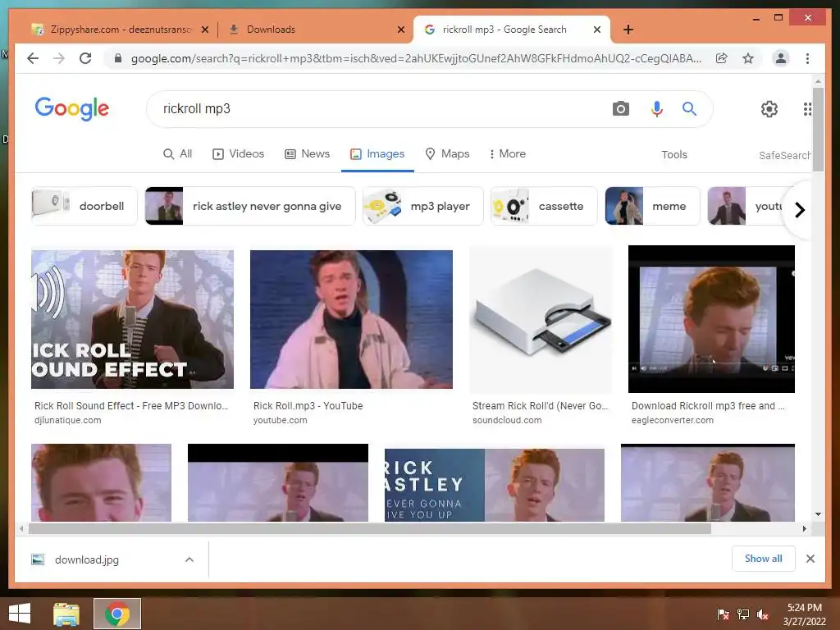Open Chrome's three-dot menu
Image resolution: width=840 pixels, height=630 pixels.
point(807,58)
